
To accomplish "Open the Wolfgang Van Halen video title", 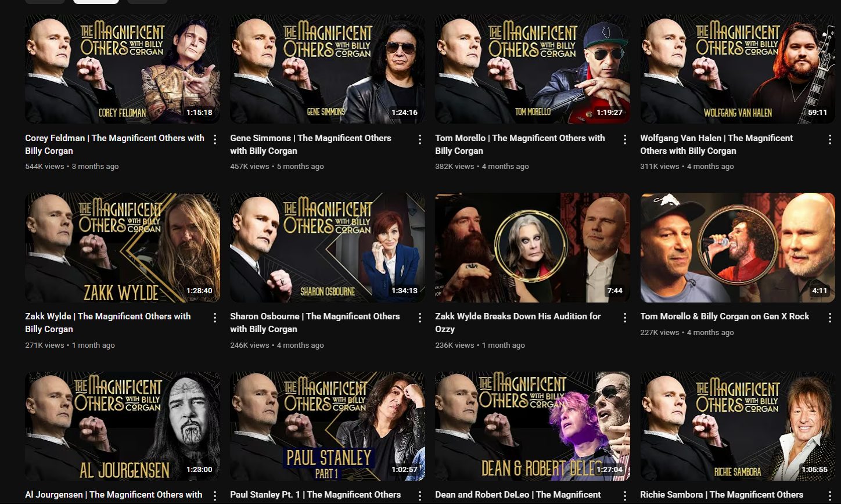I will 716,145.
